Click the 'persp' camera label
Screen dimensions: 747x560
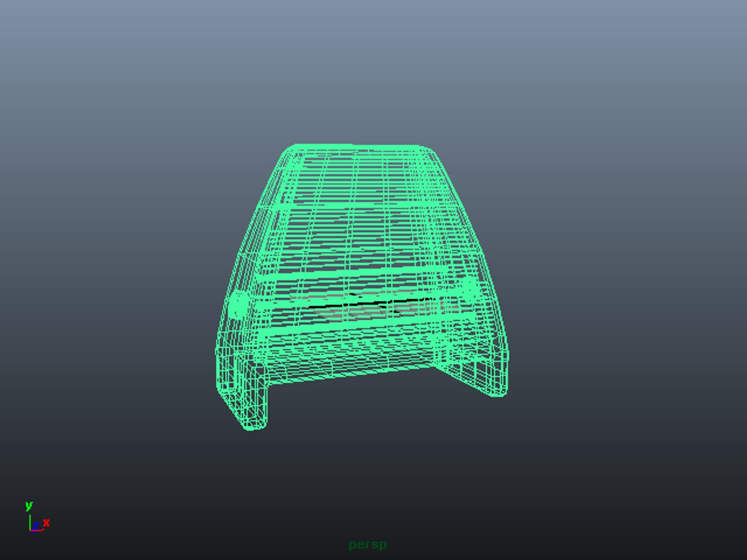click(x=368, y=545)
